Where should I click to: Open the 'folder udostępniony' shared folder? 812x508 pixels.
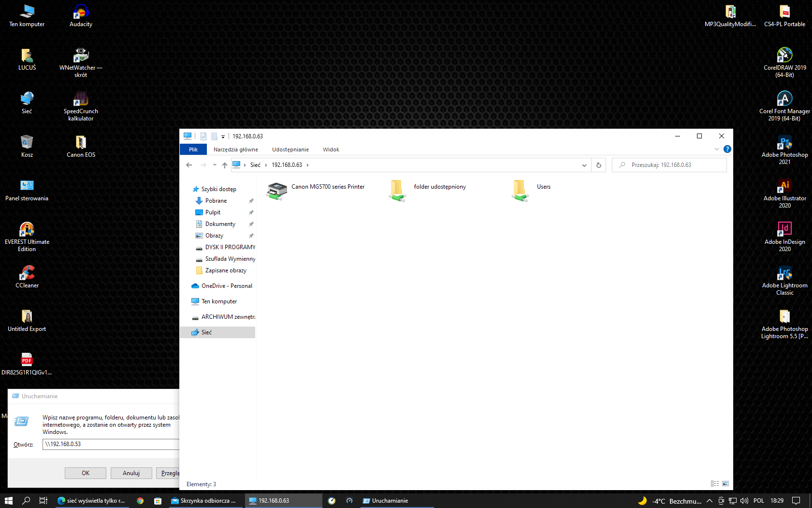pyautogui.click(x=428, y=191)
